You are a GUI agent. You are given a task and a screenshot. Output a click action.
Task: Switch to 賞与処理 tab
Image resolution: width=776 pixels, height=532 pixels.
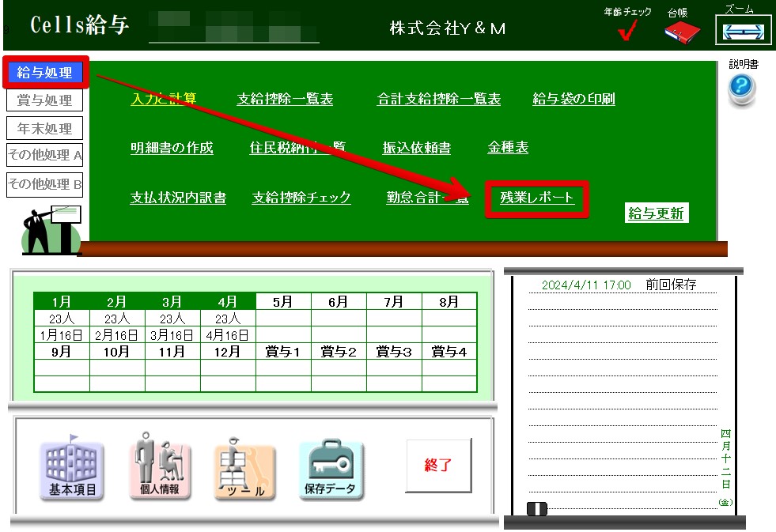(x=44, y=100)
